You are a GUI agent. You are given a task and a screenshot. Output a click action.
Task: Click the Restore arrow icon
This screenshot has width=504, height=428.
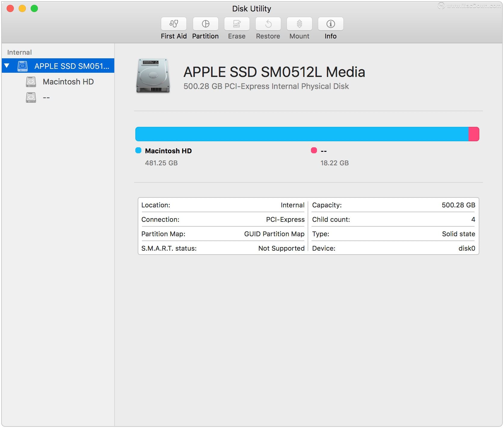(x=268, y=24)
